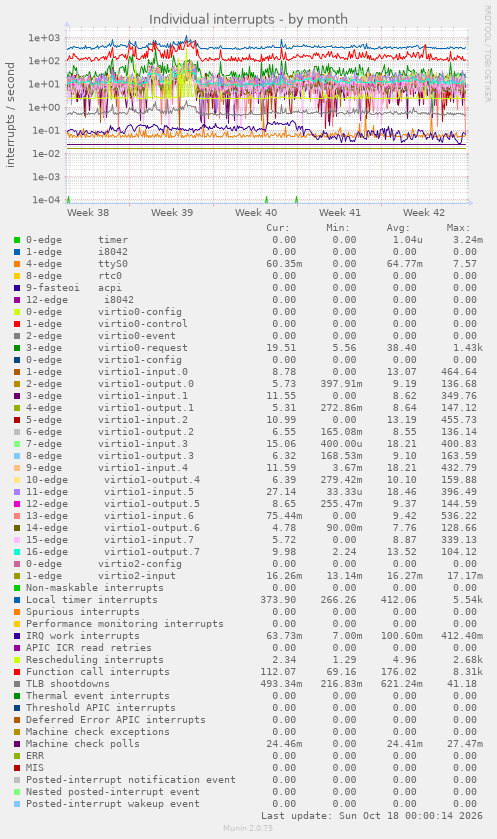Viewport: 497px width, 839px height.
Task: Click the ERR row label
Action: [x=35, y=756]
